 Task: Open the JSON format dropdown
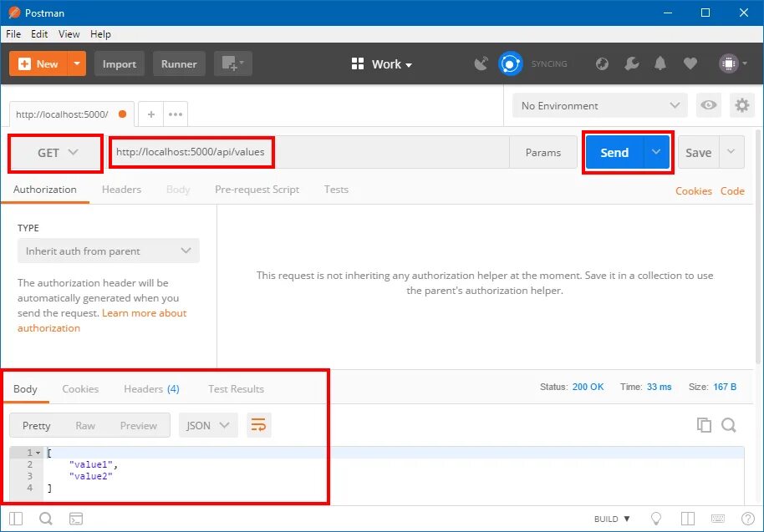[208, 425]
